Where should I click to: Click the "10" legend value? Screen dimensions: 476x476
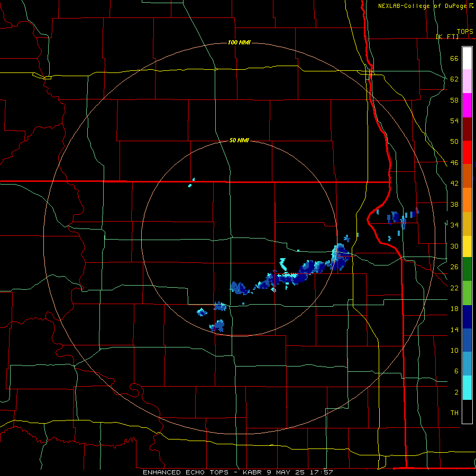pyautogui.click(x=454, y=350)
